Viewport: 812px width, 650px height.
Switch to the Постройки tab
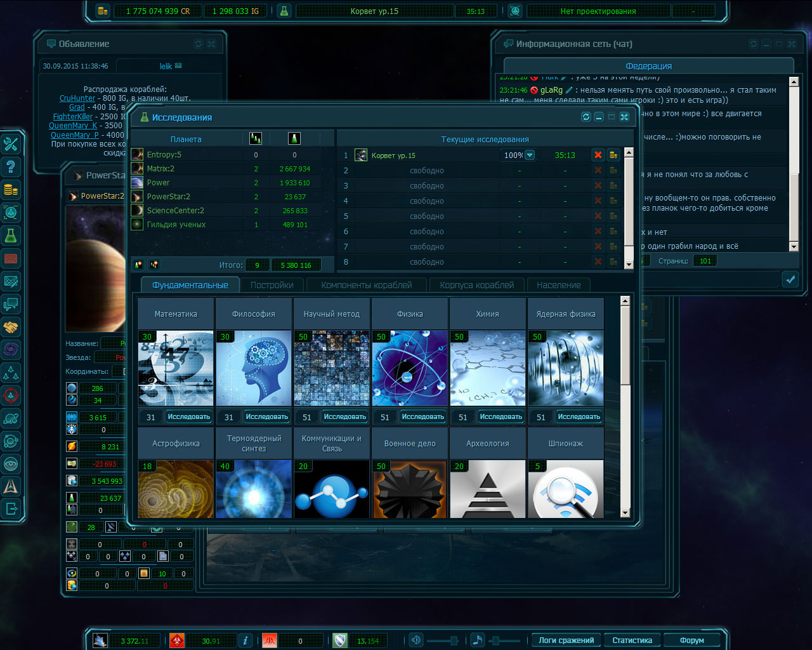coord(272,285)
